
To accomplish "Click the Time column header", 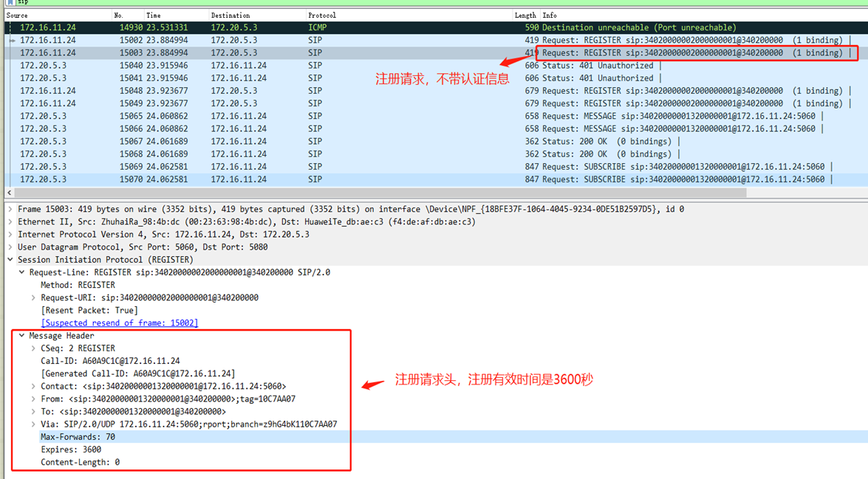I will (x=154, y=15).
